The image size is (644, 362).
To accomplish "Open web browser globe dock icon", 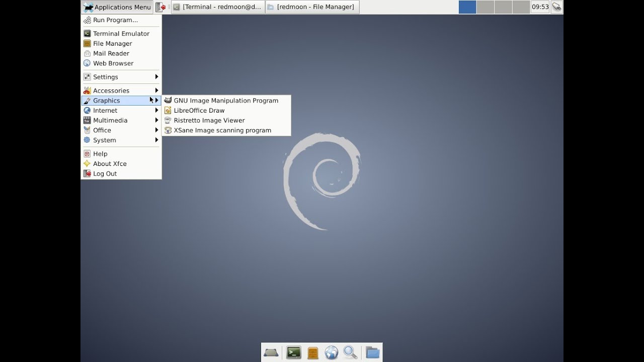I will [332, 352].
